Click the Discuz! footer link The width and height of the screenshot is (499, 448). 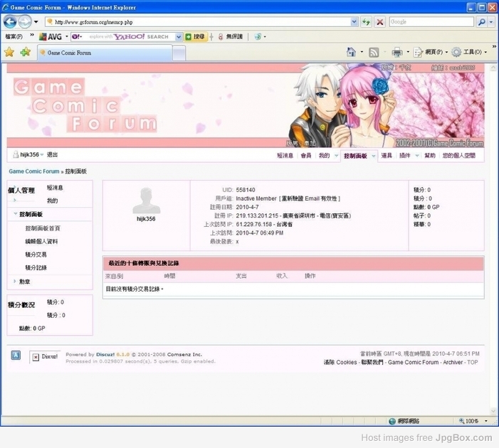pos(105,355)
